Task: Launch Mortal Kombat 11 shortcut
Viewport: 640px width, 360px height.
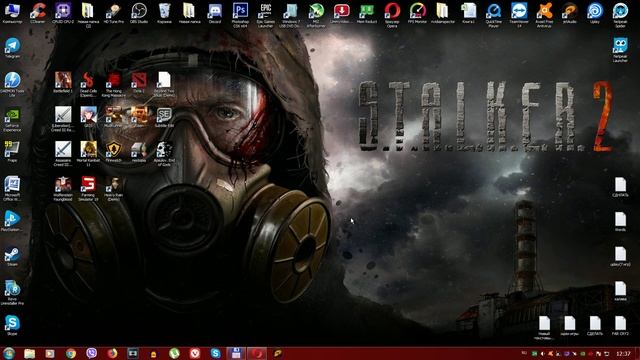Action: coord(88,153)
